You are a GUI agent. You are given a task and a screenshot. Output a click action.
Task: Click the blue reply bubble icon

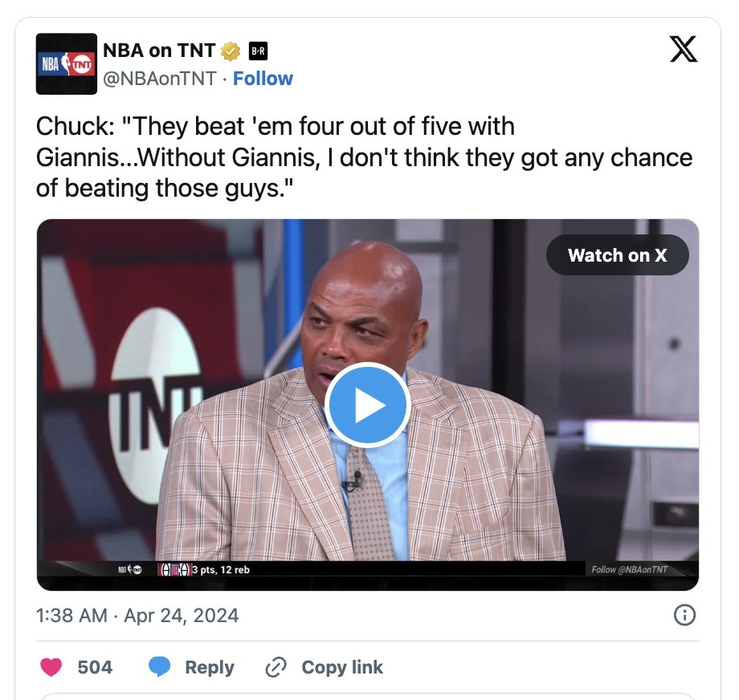click(x=159, y=667)
